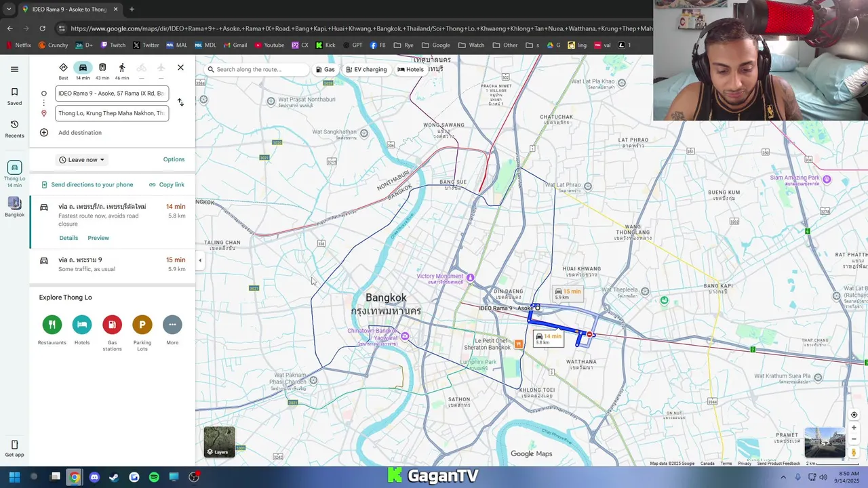Select Walking travel mode 46 min

pyautogui.click(x=122, y=70)
